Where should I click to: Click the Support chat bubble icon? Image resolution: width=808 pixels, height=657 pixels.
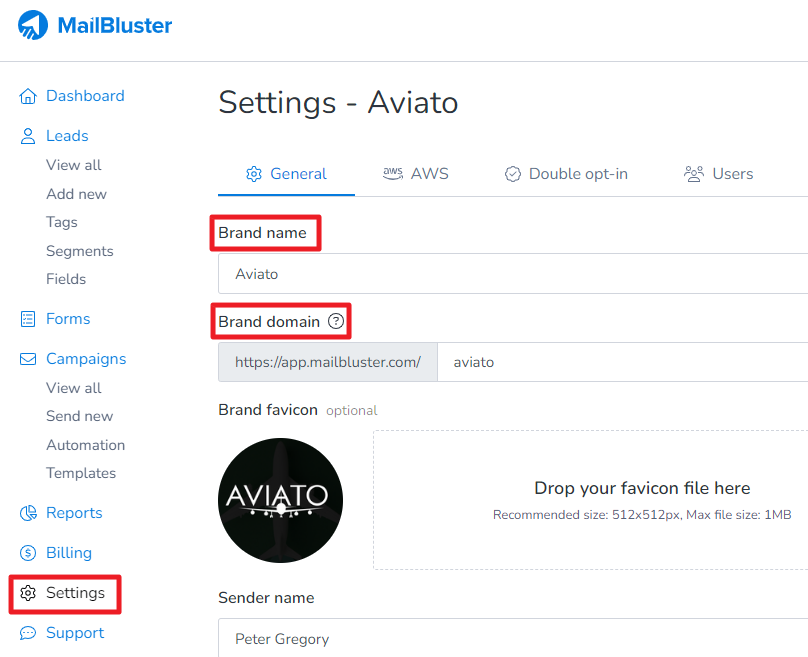pos(28,633)
